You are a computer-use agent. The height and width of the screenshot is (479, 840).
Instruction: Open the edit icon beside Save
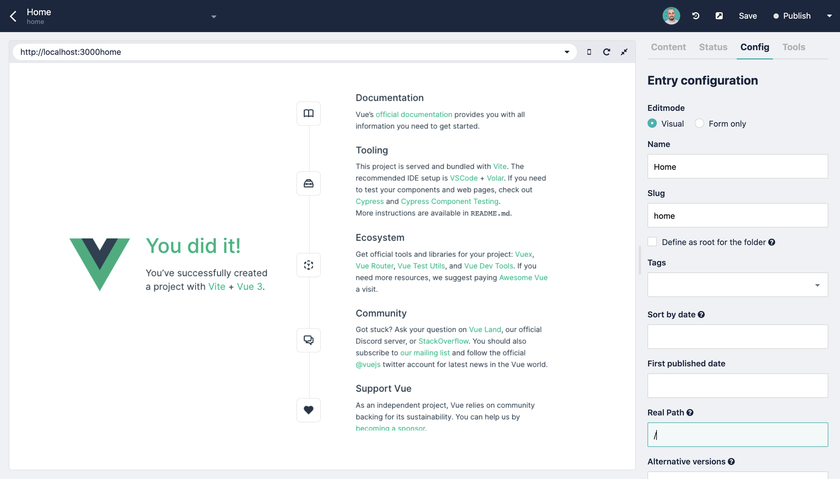(719, 16)
